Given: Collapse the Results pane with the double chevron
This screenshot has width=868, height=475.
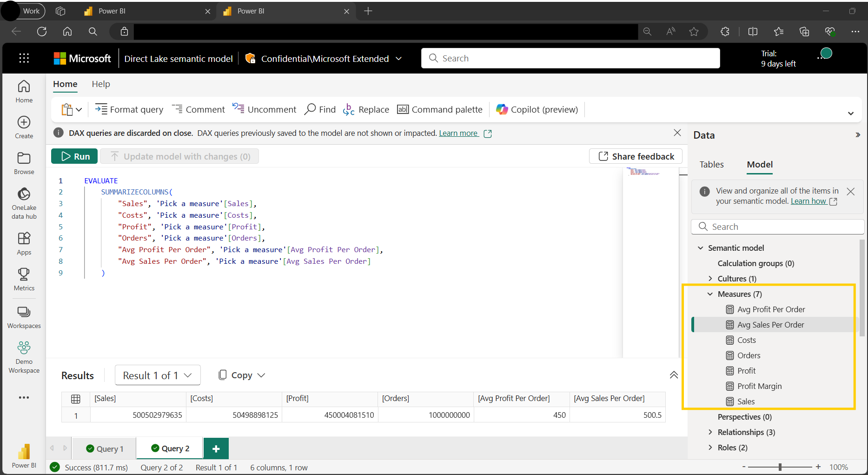Looking at the screenshot, I should tap(673, 375).
